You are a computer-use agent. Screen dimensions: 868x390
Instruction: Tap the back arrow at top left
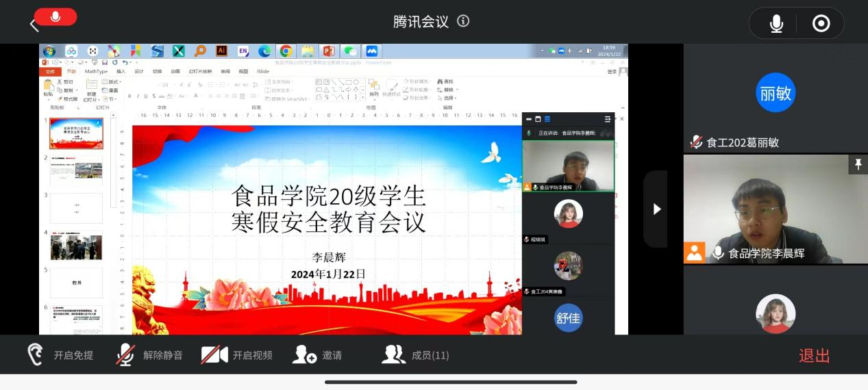[34, 25]
